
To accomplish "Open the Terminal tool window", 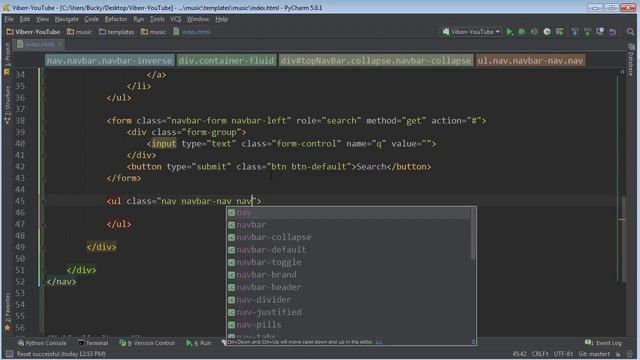I will pos(93,343).
